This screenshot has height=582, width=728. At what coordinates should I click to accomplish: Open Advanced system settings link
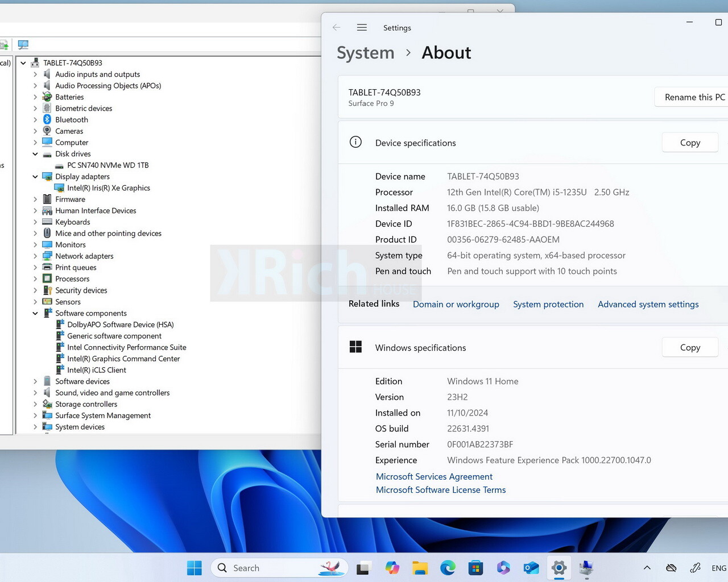648,304
